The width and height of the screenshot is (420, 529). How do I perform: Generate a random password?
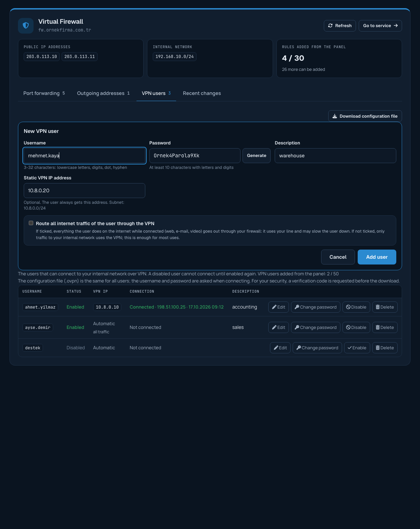point(256,156)
